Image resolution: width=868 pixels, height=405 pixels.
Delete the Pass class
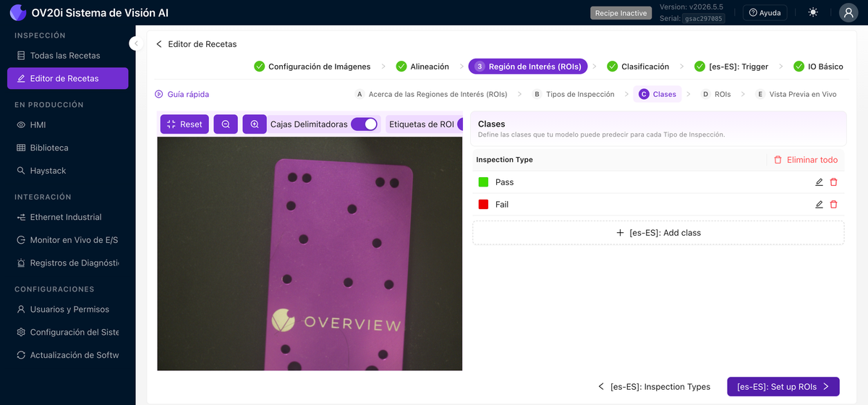coord(833,182)
